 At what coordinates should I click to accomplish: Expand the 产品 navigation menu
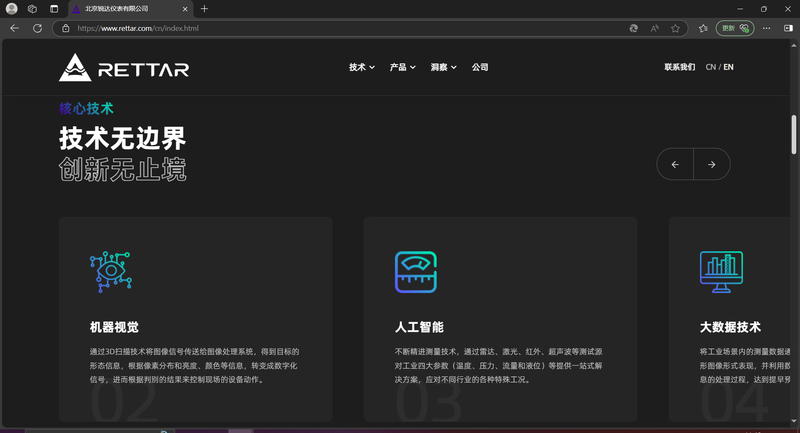pos(403,67)
